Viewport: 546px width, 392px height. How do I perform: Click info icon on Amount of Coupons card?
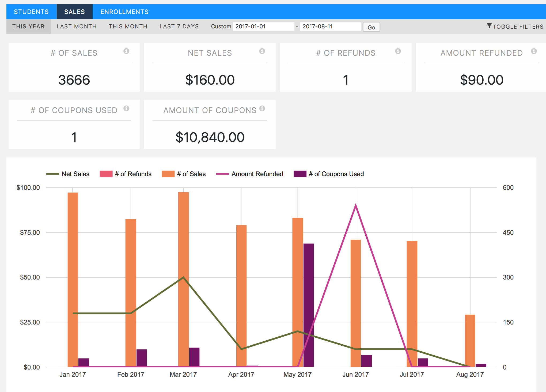tap(262, 108)
